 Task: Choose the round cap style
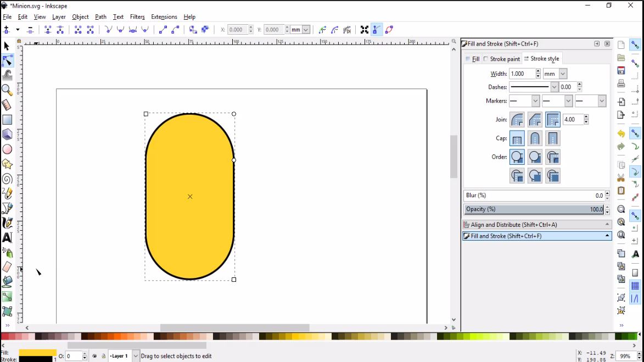tap(535, 138)
